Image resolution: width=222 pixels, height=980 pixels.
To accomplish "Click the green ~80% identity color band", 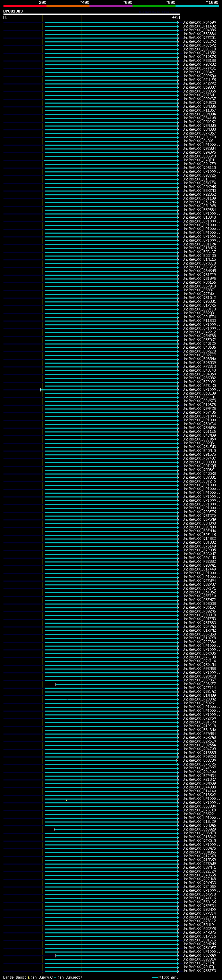I will [x=154, y=6].
